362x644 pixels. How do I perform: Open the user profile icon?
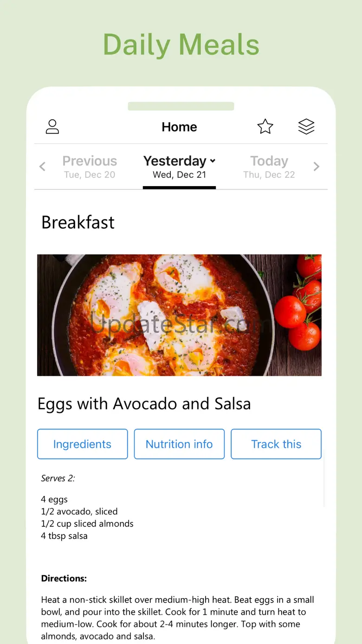(x=52, y=127)
